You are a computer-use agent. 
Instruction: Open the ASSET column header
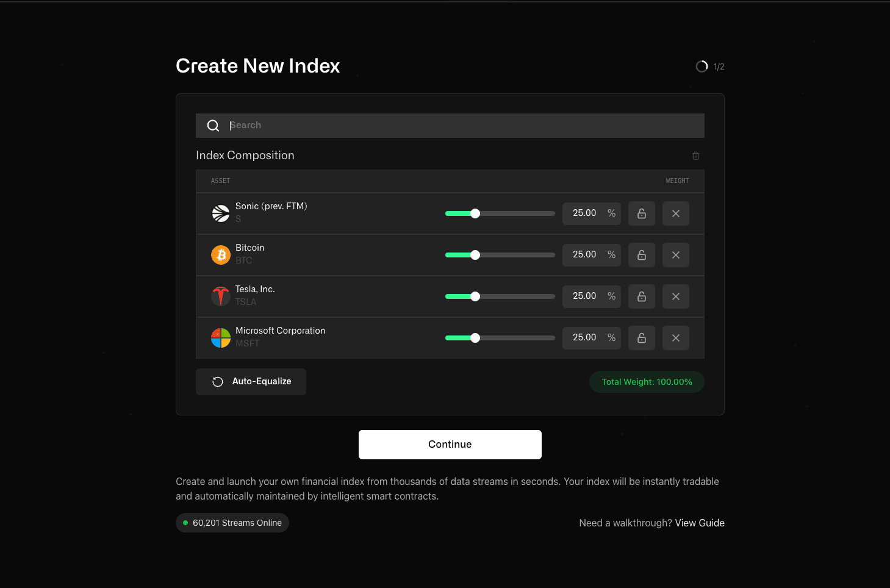pyautogui.click(x=220, y=181)
